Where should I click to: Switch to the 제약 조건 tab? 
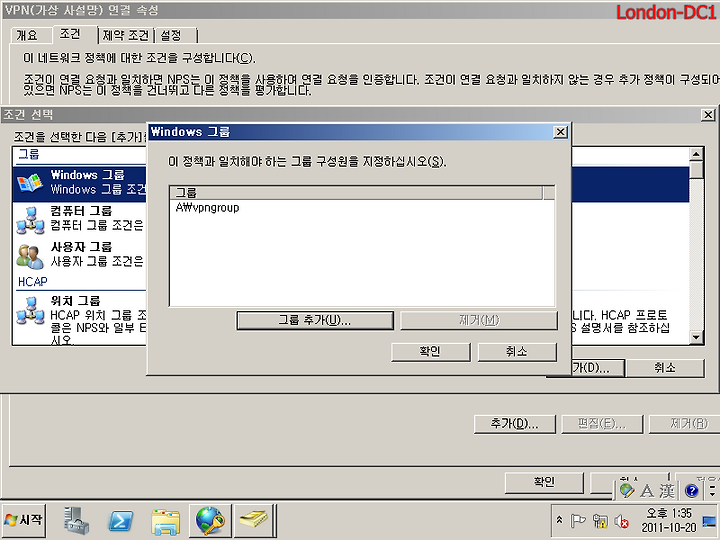[125, 35]
